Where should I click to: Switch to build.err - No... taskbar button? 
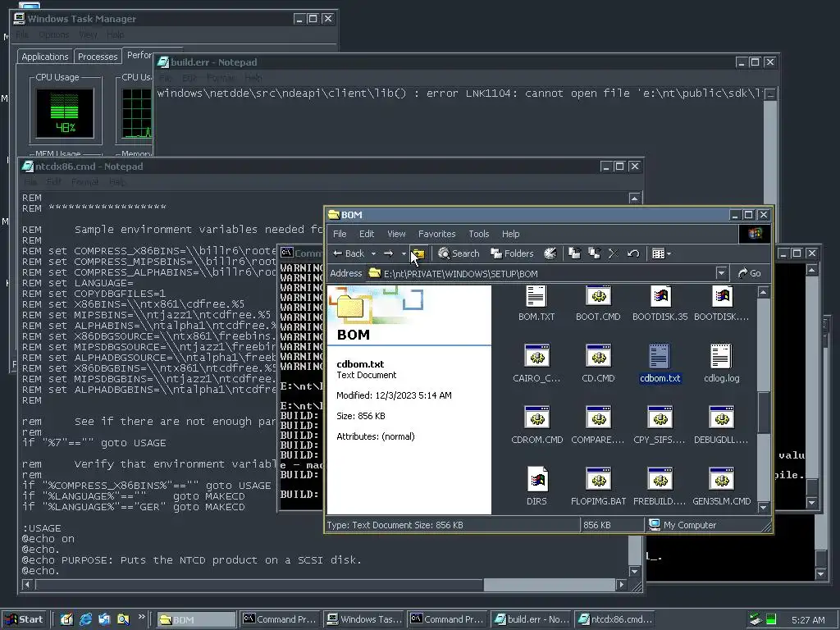(532, 620)
